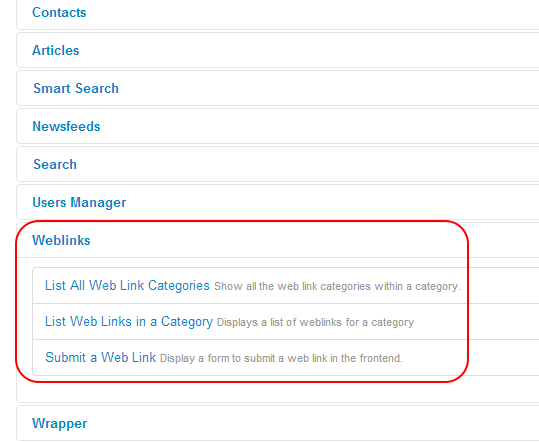
Task: Expand the Articles accordion section
Action: (56, 51)
